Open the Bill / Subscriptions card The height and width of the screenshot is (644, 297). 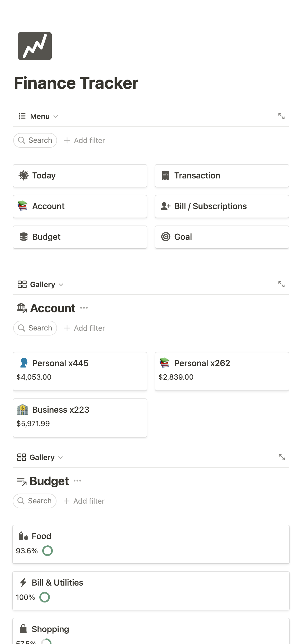222,206
